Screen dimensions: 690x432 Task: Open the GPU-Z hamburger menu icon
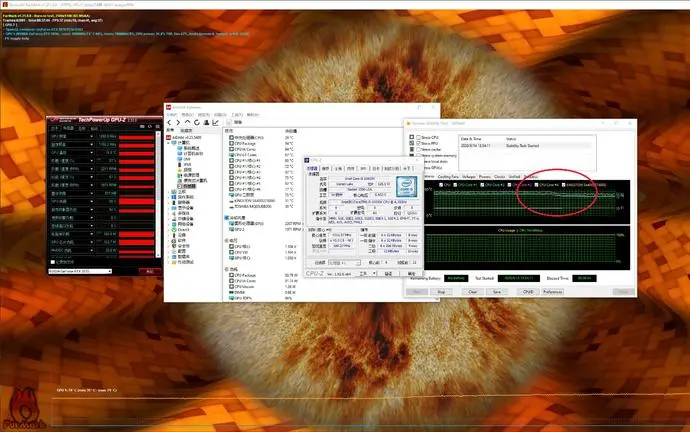click(x=158, y=127)
